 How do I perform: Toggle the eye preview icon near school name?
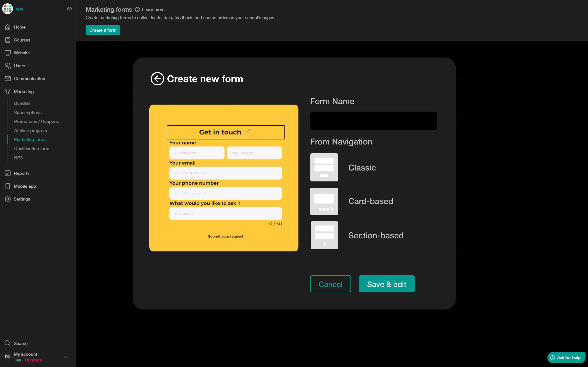click(x=69, y=9)
